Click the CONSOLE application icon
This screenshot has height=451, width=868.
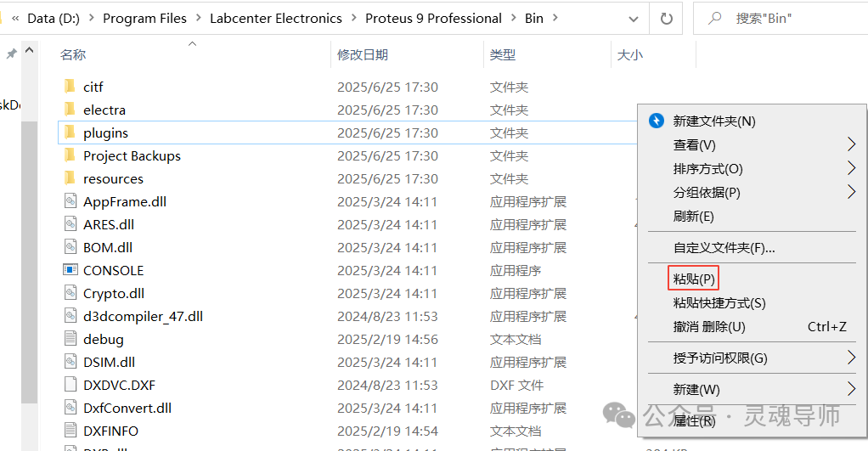[70, 270]
